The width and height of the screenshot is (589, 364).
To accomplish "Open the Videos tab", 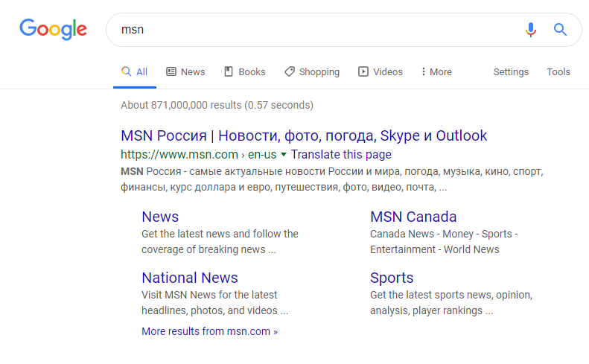I will (381, 71).
